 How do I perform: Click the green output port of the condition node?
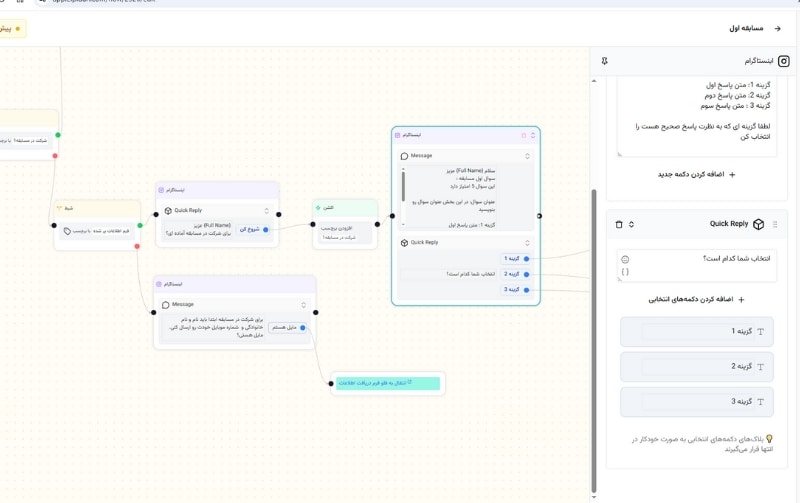coord(139,225)
